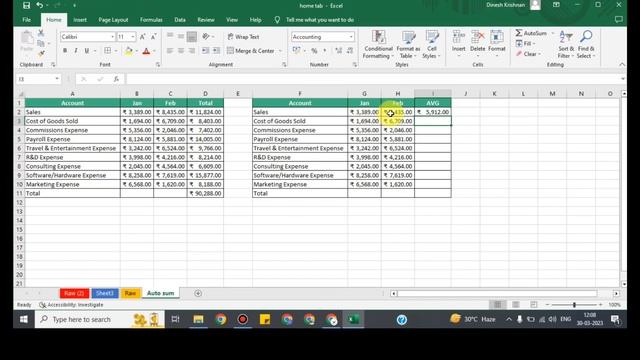Click the Fill down icon

pos(519,43)
